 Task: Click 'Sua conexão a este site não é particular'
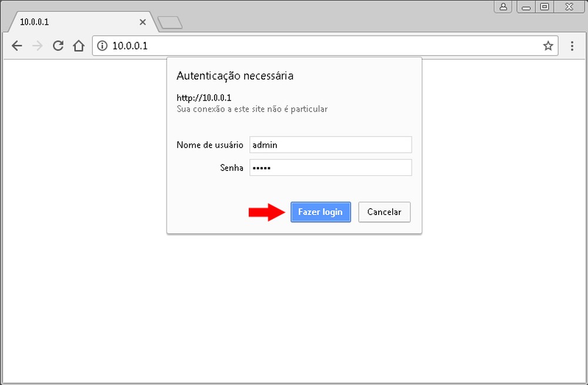(x=252, y=109)
